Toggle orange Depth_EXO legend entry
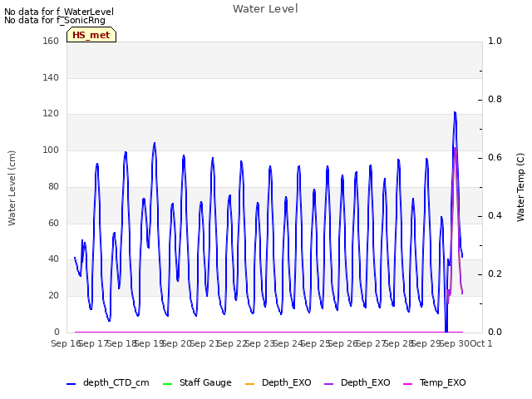 coord(278,382)
